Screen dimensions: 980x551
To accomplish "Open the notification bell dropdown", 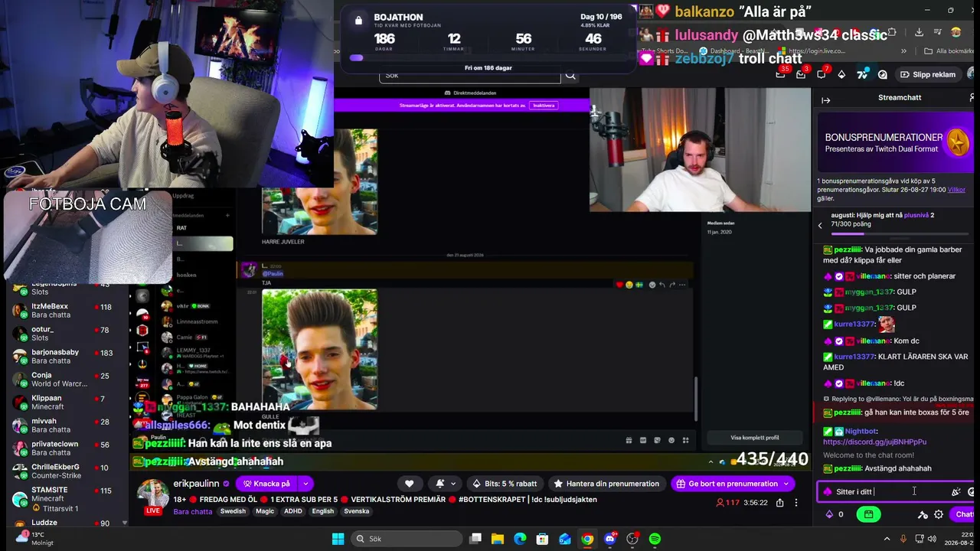I will point(446,484).
